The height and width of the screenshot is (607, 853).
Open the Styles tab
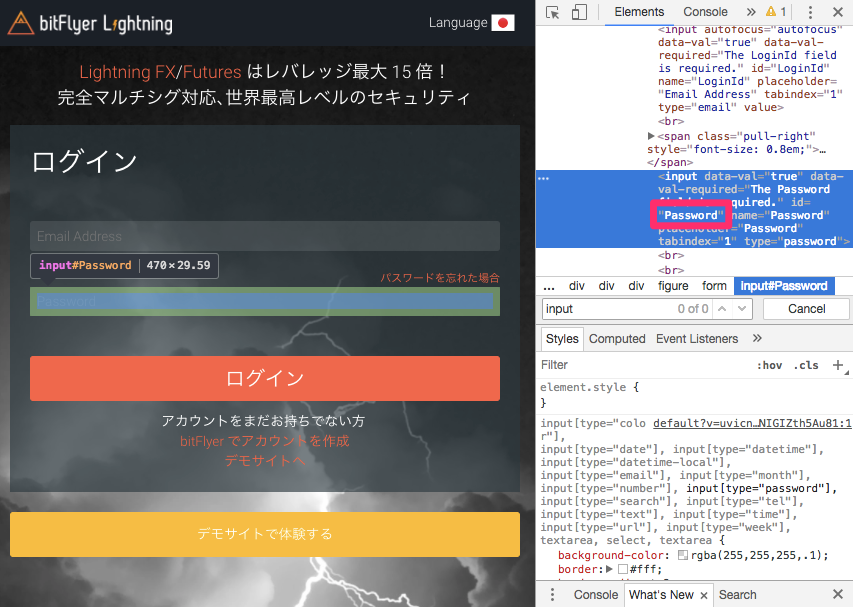coord(562,339)
